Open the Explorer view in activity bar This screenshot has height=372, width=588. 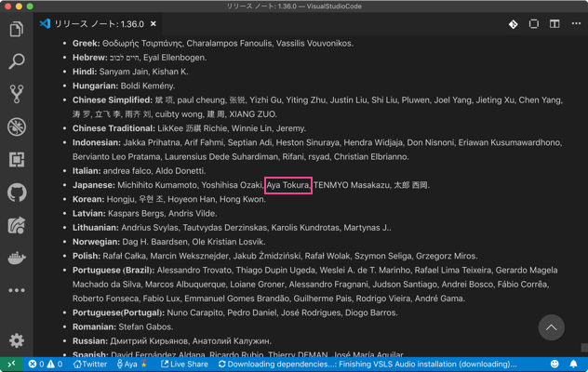17,29
